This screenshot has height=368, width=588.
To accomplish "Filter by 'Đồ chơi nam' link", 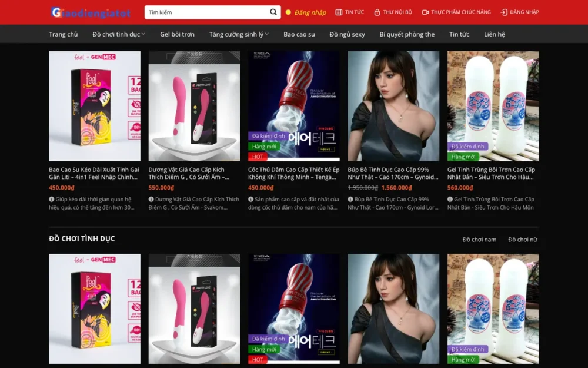I will click(479, 240).
